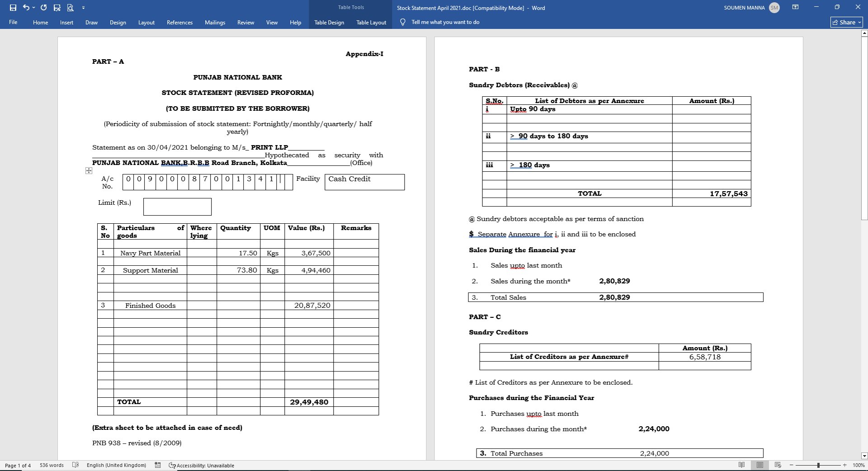Click the empty Limit (Rs.) box
Viewport: 868px width, 471px height.
click(x=177, y=207)
